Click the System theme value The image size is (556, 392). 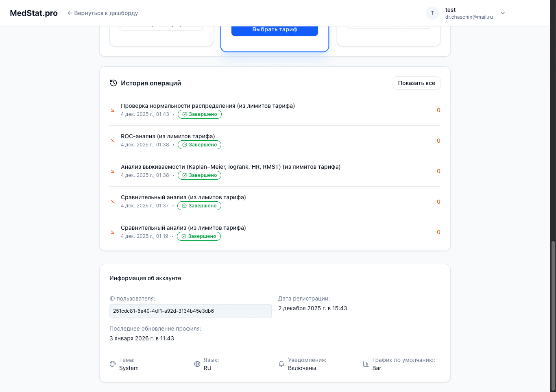click(x=129, y=368)
